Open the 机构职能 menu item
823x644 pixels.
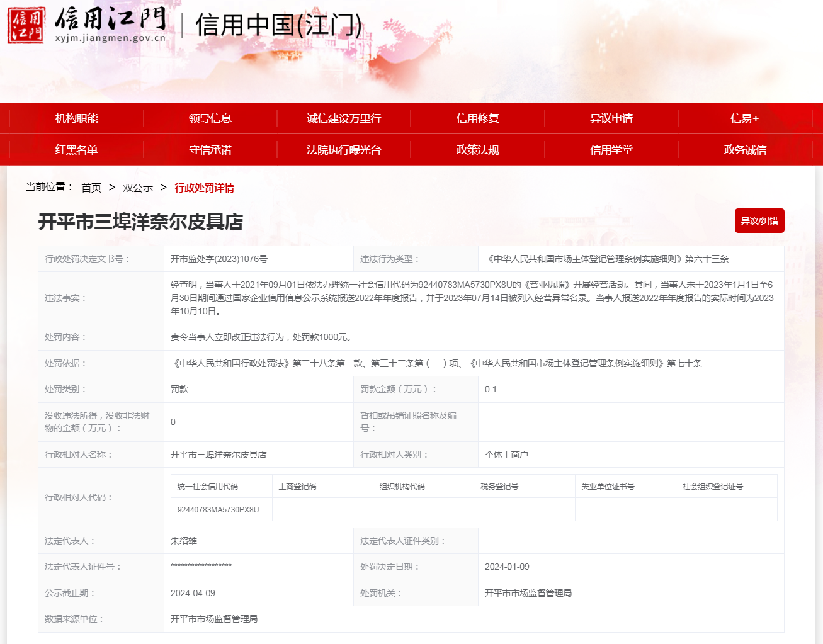point(76,118)
